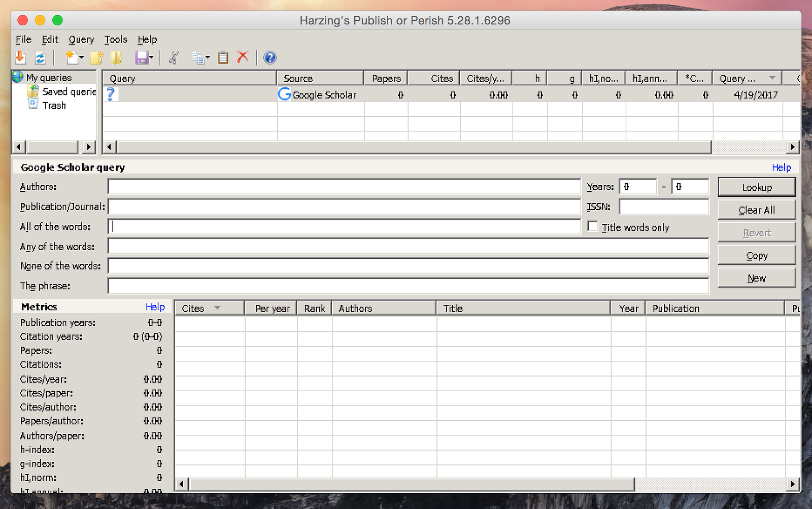Open the dropdown arrow beside the new query icon
This screenshot has height=509, width=812.
[x=81, y=58]
